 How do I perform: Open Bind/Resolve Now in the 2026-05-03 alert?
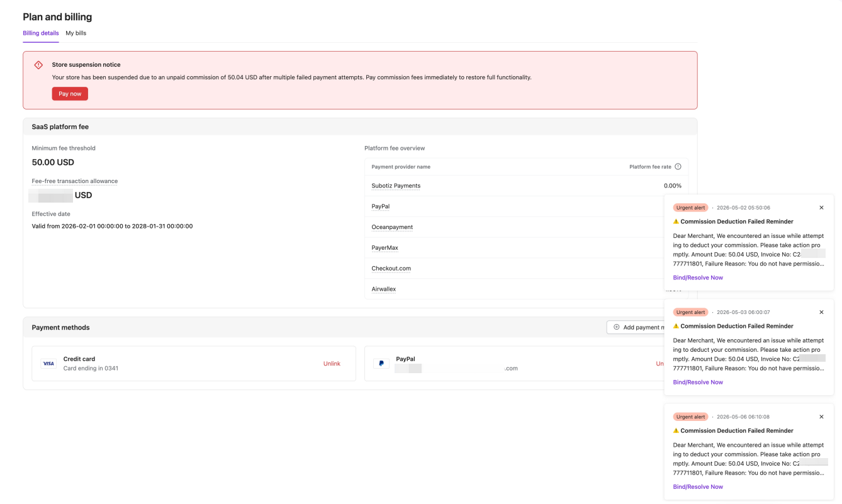click(698, 382)
